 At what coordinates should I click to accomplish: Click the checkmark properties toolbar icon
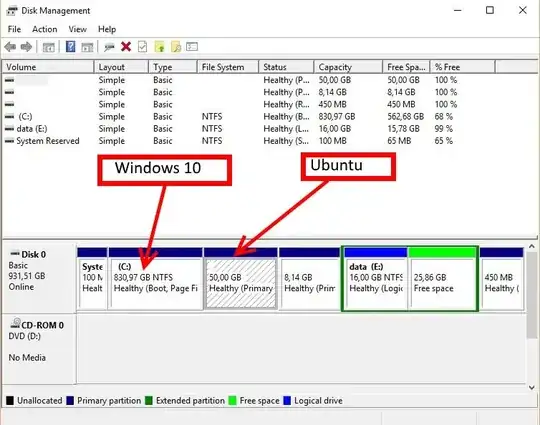[x=142, y=46]
